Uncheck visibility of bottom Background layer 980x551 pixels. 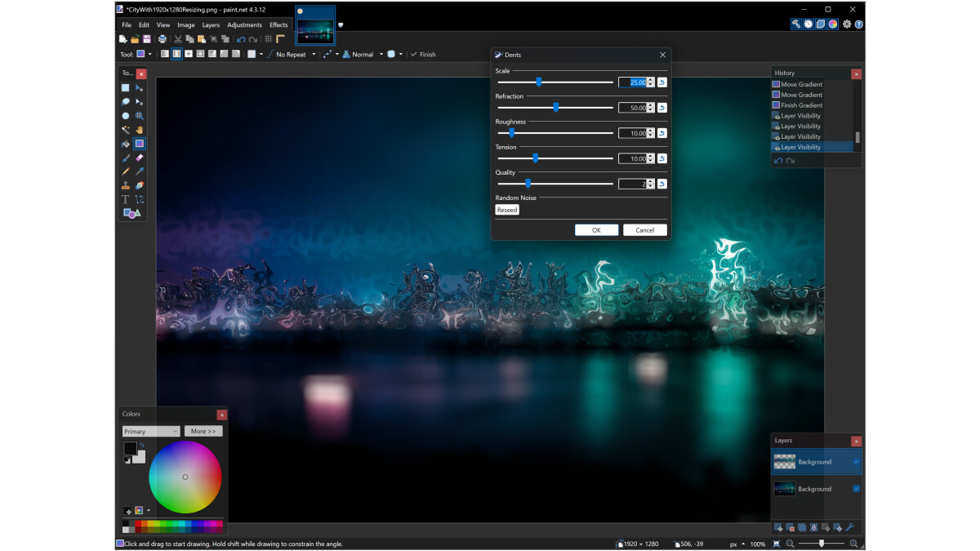tap(857, 489)
